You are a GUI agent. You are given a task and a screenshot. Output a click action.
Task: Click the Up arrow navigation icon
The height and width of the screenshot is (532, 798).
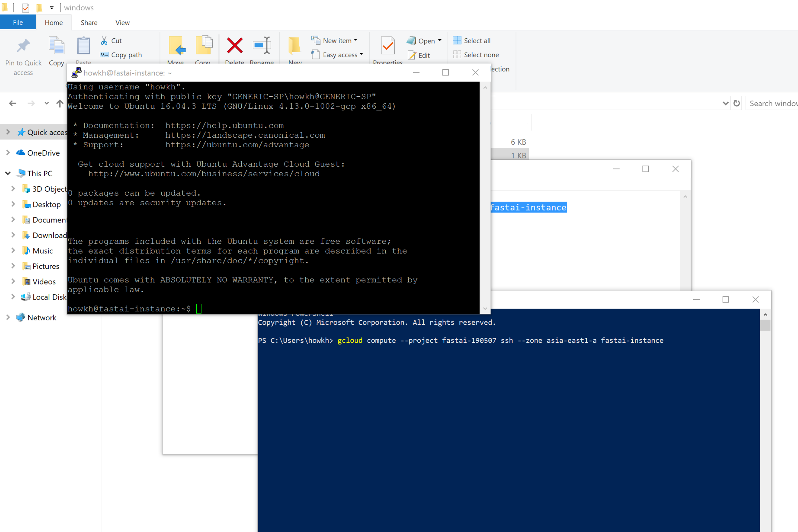click(x=60, y=103)
